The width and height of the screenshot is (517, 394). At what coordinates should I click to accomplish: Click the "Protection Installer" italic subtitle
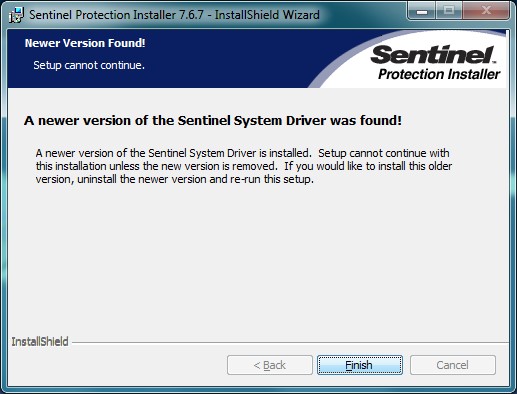(439, 74)
